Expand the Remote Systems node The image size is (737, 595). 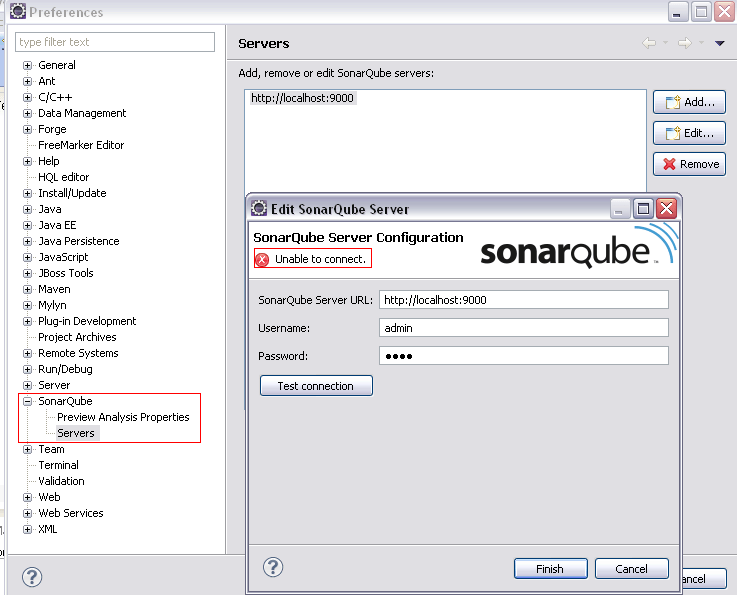click(27, 353)
